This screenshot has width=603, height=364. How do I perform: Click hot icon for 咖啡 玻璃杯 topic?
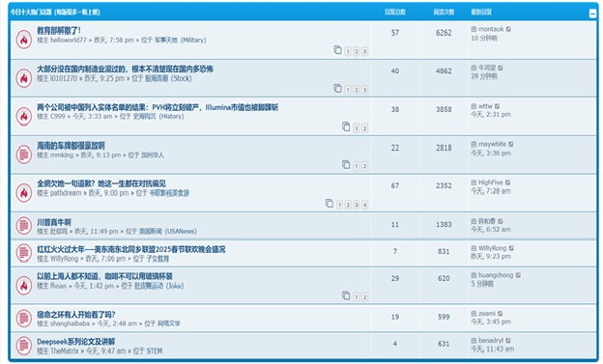tap(24, 285)
